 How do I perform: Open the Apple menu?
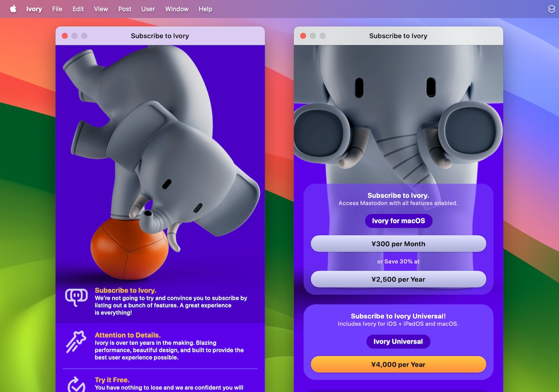pos(13,9)
